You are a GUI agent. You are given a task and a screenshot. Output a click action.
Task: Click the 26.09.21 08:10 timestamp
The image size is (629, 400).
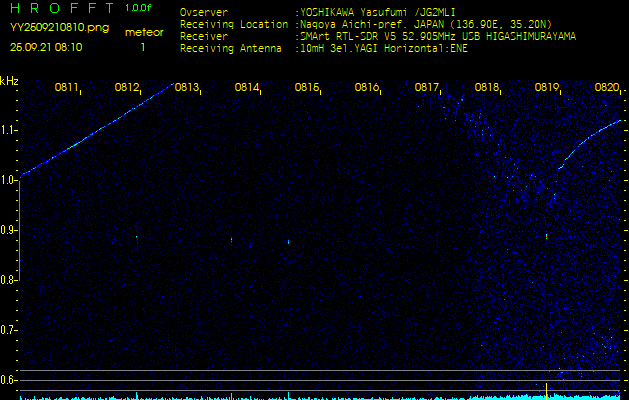click(x=46, y=47)
